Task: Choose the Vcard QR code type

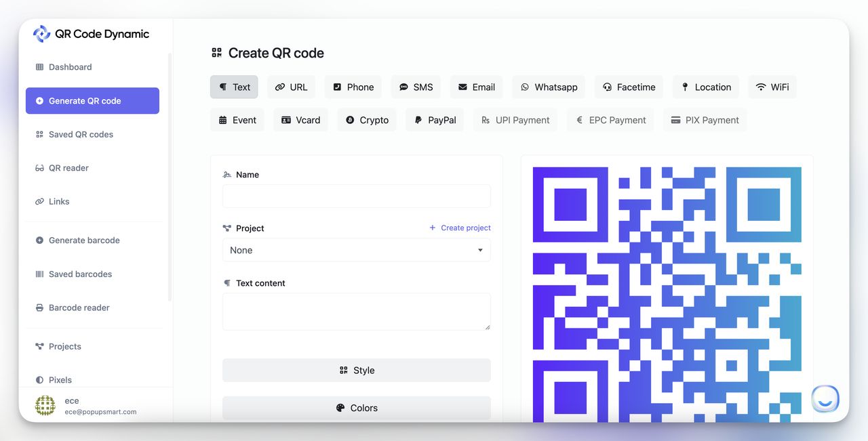Action: click(x=300, y=119)
